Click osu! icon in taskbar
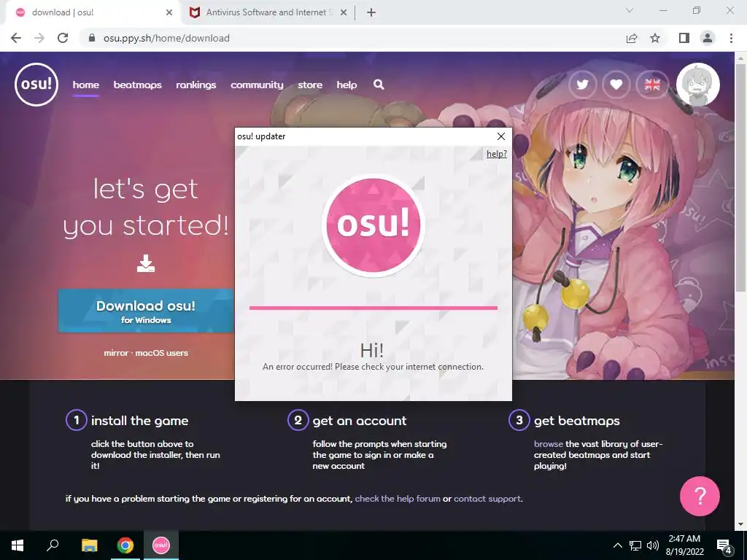Viewport: 747px width, 560px height. 161,545
